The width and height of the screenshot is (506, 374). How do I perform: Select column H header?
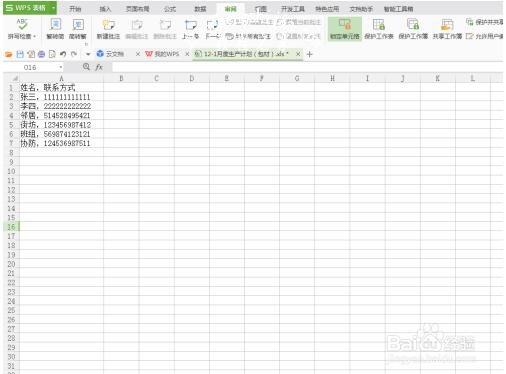tap(332, 78)
